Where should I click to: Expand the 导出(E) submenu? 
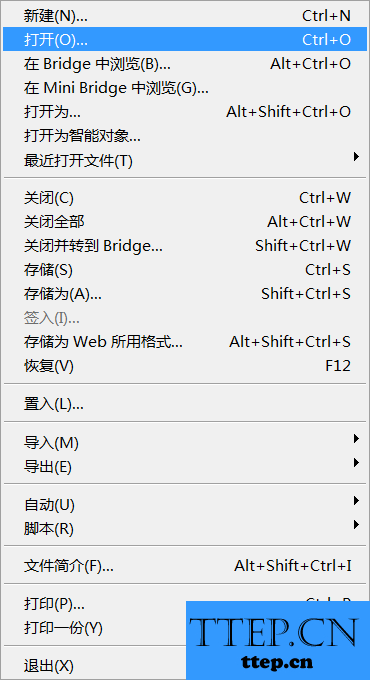click(x=185, y=466)
